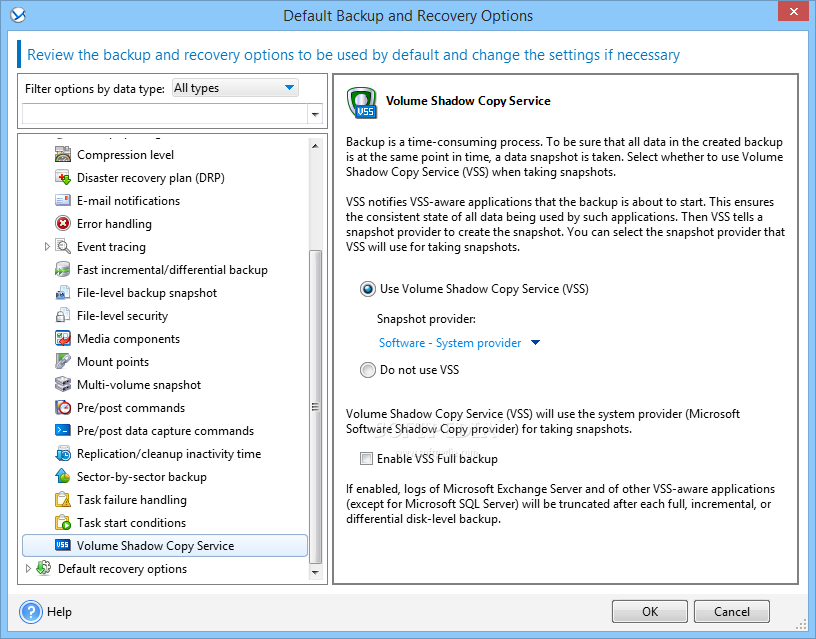
Task: Click the File-level security lock icon
Action: pos(63,315)
